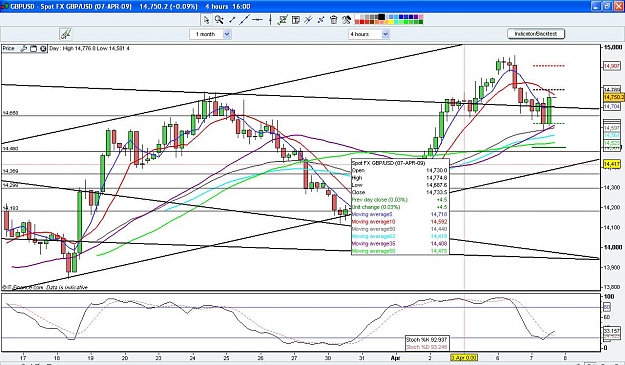
Task: Click the 14,704 blue price label
Action: [x=611, y=106]
